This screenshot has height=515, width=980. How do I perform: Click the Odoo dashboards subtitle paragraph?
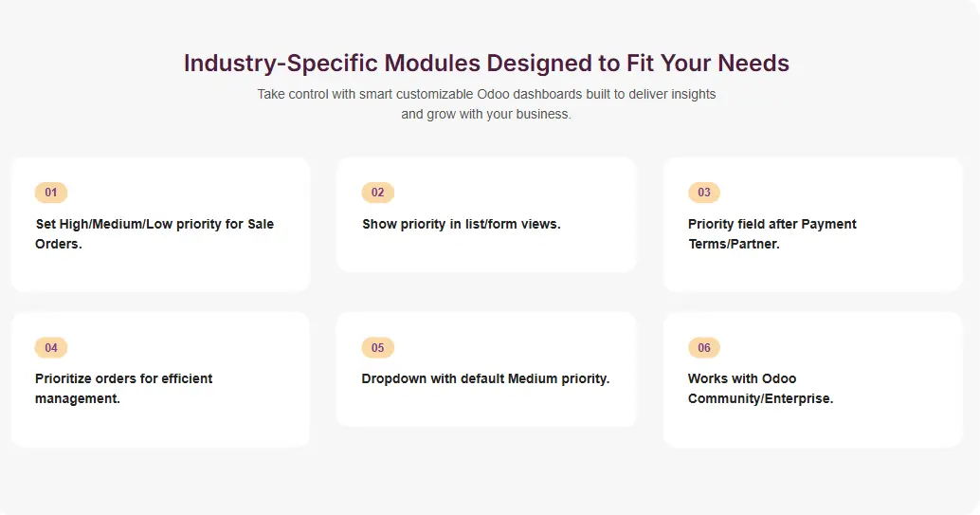click(486, 104)
